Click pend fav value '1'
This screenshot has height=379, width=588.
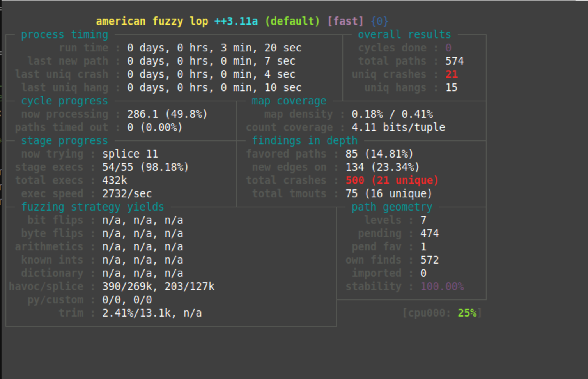(x=423, y=246)
